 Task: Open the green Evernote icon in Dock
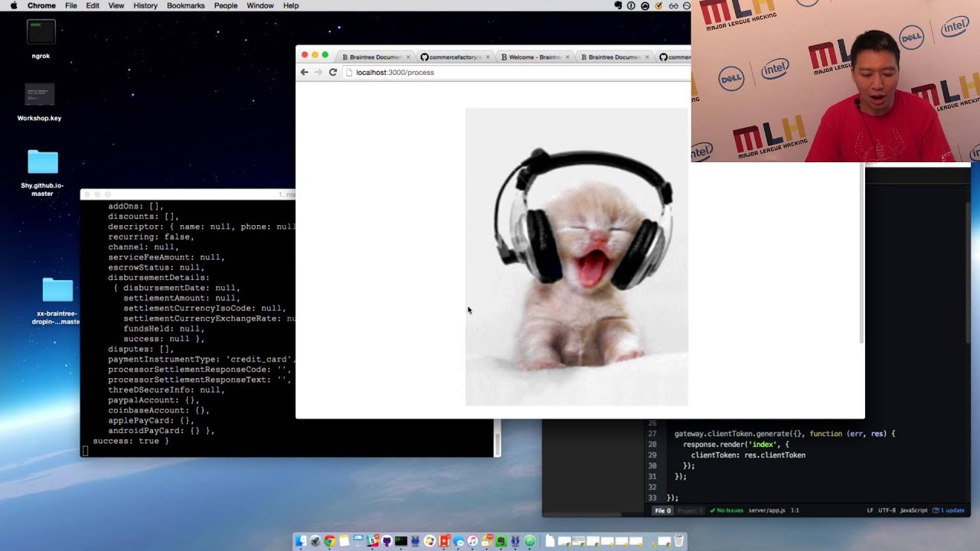pos(501,541)
